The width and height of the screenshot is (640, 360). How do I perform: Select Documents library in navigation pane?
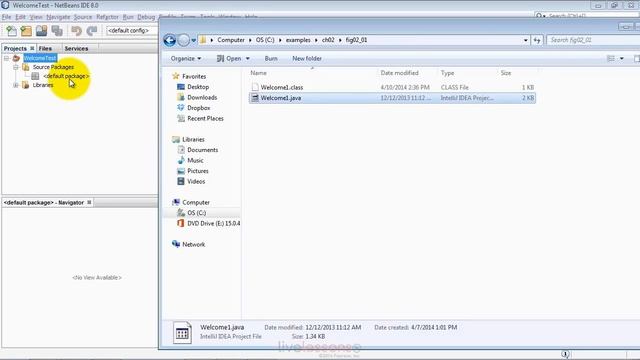202,150
